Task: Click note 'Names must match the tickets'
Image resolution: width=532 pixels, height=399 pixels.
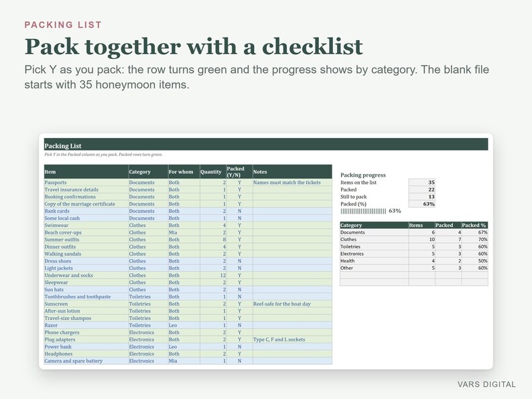Action: pyautogui.click(x=292, y=182)
